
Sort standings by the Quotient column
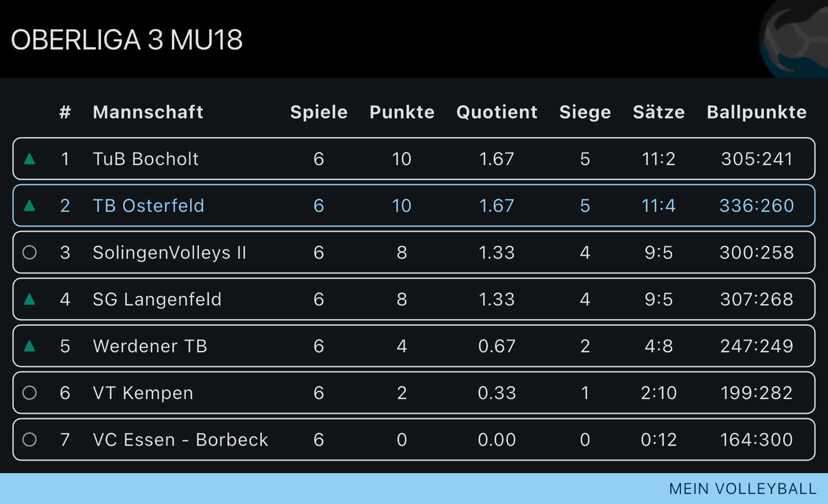point(496,112)
